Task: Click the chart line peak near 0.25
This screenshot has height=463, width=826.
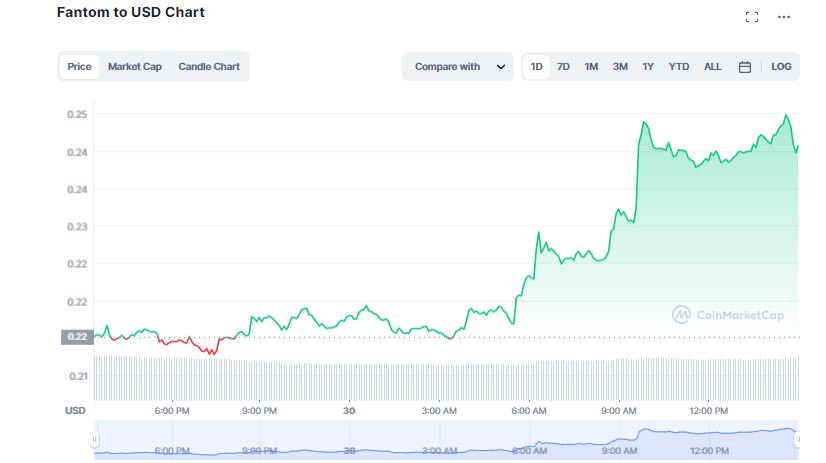Action: point(786,116)
